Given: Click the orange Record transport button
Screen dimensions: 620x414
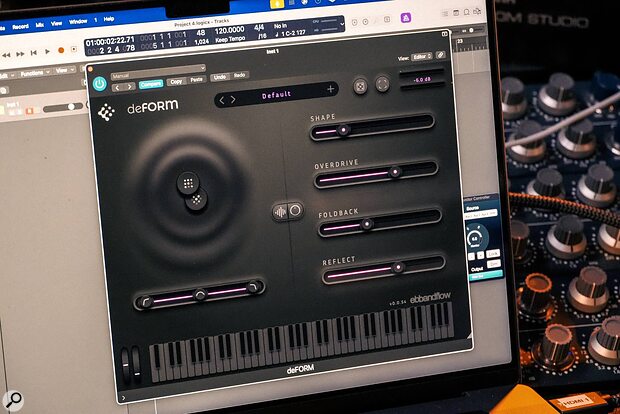Looking at the screenshot, I should pyautogui.click(x=61, y=50).
